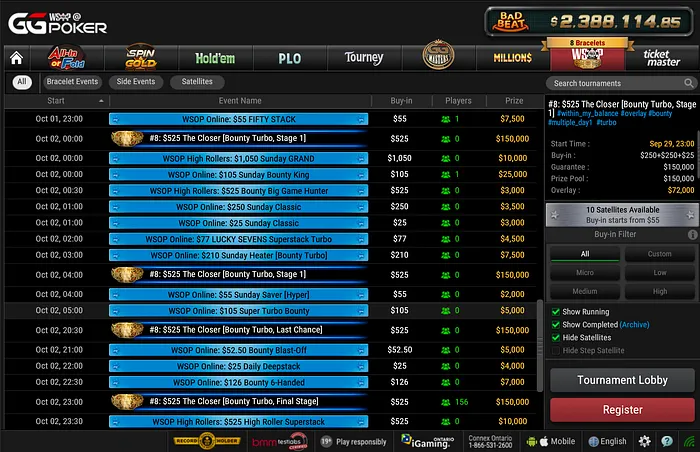
Task: Click the Buy-in Filter info icon
Action: [x=692, y=234]
